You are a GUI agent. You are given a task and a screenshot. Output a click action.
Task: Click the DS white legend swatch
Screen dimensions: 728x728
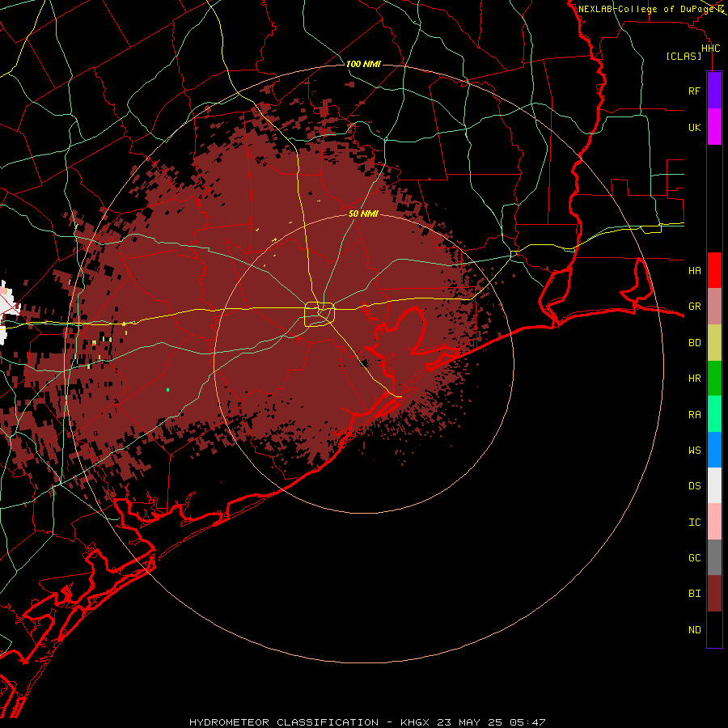714,485
